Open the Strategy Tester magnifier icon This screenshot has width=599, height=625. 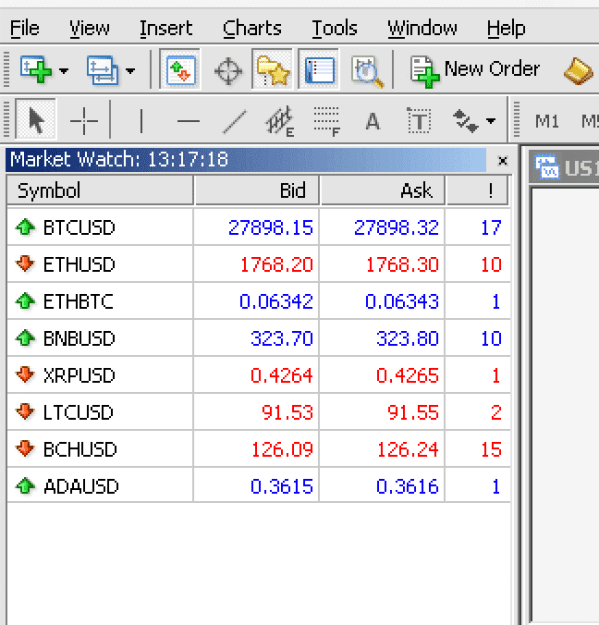(x=367, y=72)
